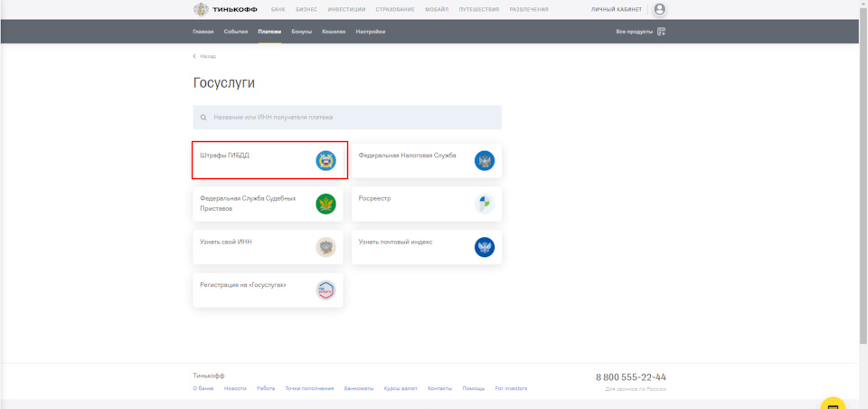
Task: Click the Росреестр logo icon
Action: [x=485, y=204]
